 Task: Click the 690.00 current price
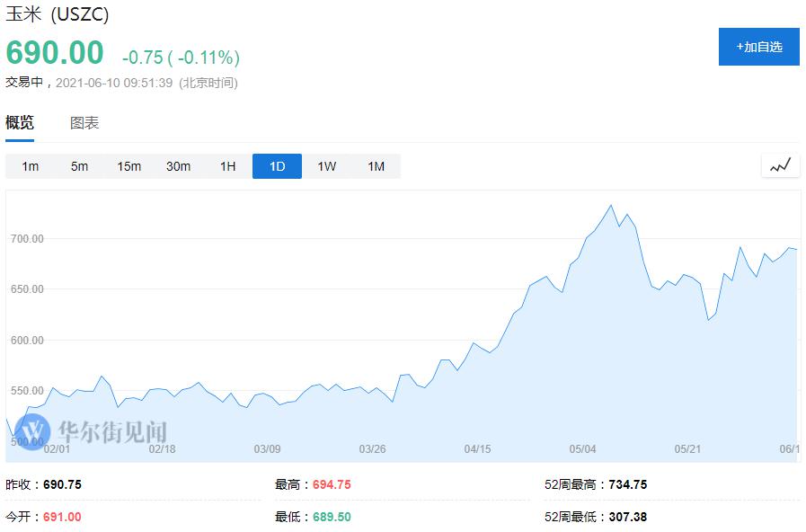tap(55, 53)
